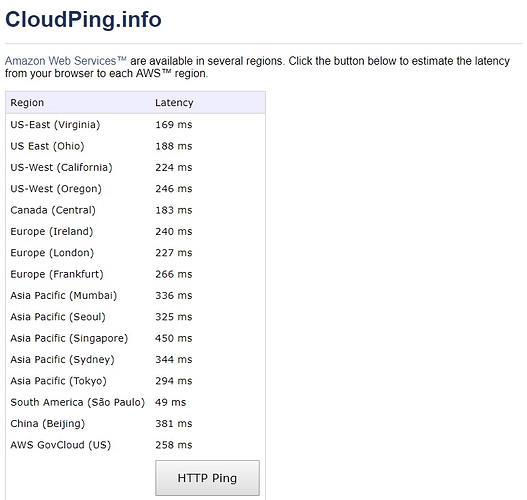The height and width of the screenshot is (500, 527).
Task: Click the 183 ms latency value
Action: point(174,210)
